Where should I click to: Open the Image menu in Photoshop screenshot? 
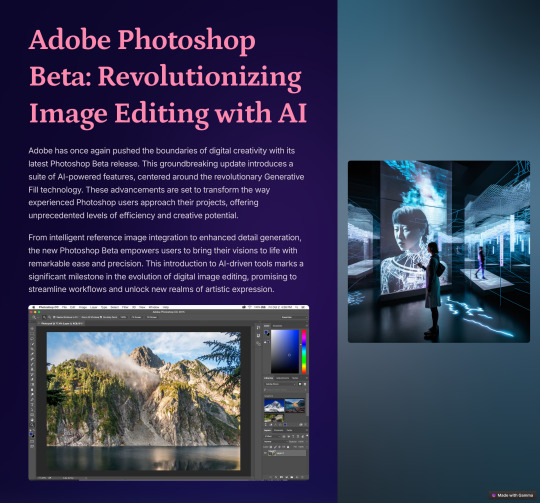[x=83, y=307]
